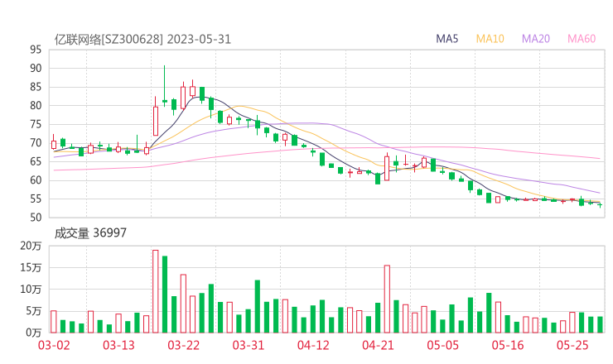Click the tallest red volume bar near 20万
613x364 pixels.
(x=156, y=291)
